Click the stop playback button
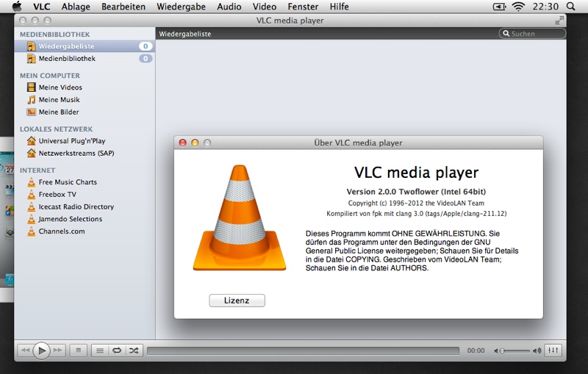Viewport: 588px width, 374px height. click(x=79, y=350)
